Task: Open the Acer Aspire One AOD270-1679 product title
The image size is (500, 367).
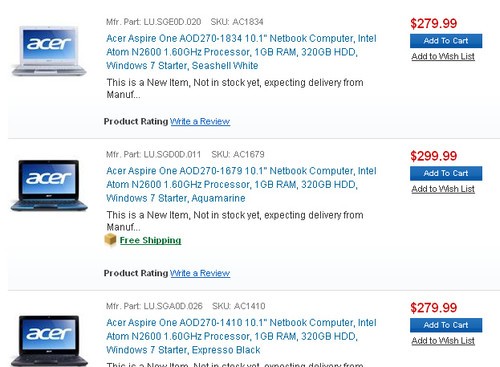Action: tap(241, 184)
